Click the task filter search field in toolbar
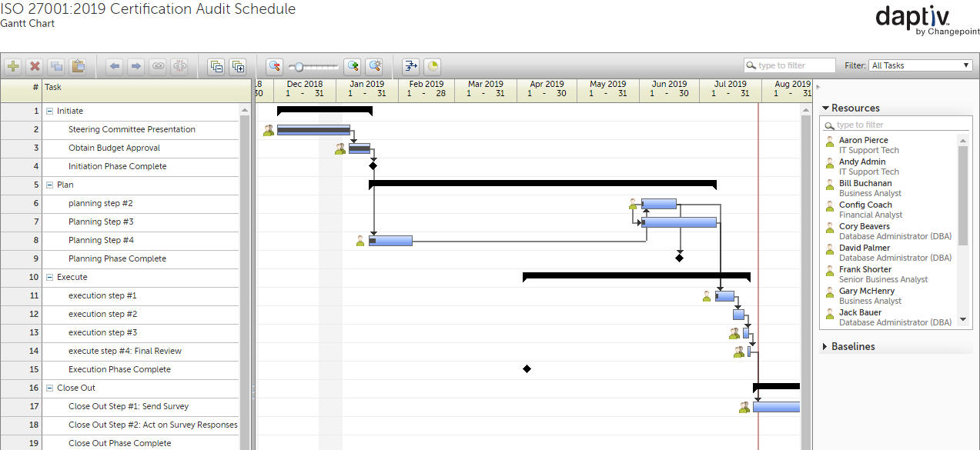This screenshot has width=980, height=450. pos(790,65)
